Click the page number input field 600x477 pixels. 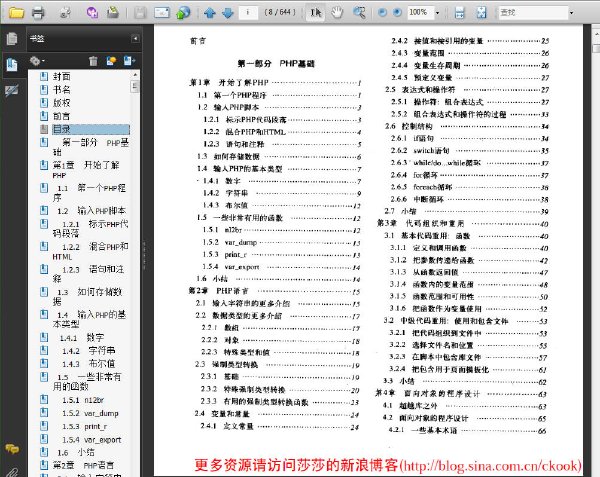[248, 13]
